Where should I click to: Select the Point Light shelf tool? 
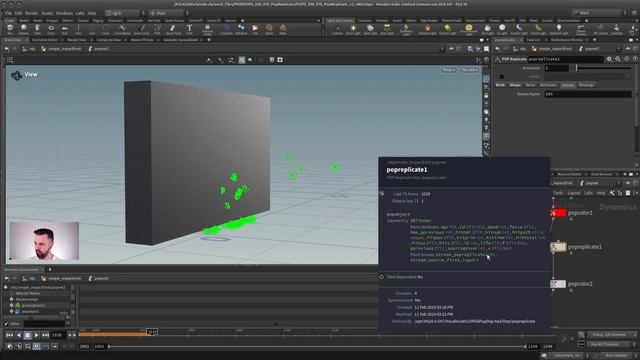pyautogui.click(x=353, y=29)
